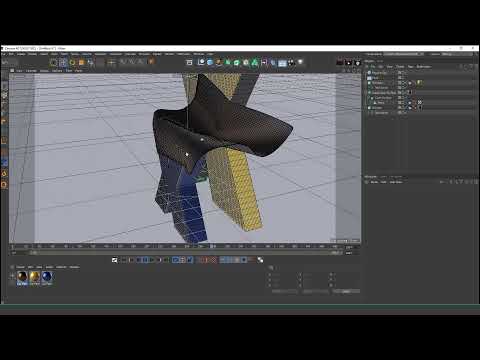Screen dimensions: 480x360
Task: Click the light-blue Camera icon in toolbar
Action: 282,63
